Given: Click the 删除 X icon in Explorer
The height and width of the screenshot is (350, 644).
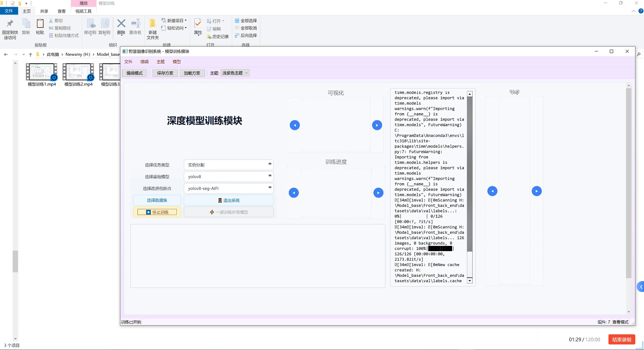Looking at the screenshot, I should (x=121, y=24).
